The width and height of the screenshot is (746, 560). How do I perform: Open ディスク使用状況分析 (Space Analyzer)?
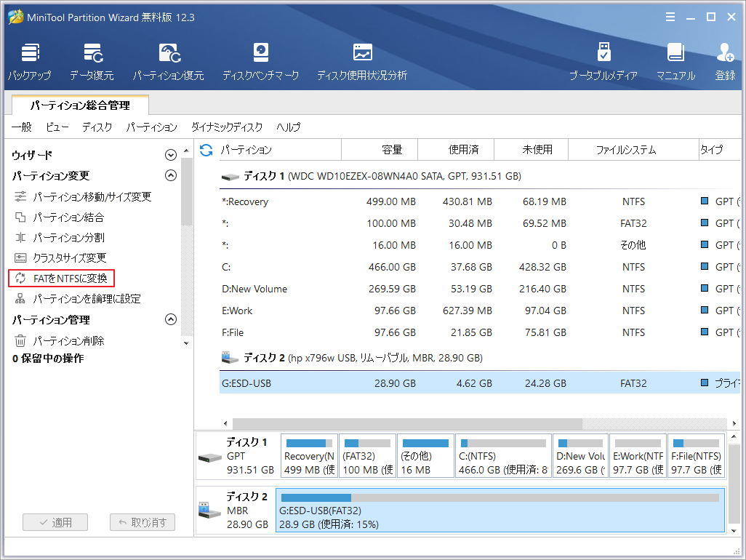[361, 61]
